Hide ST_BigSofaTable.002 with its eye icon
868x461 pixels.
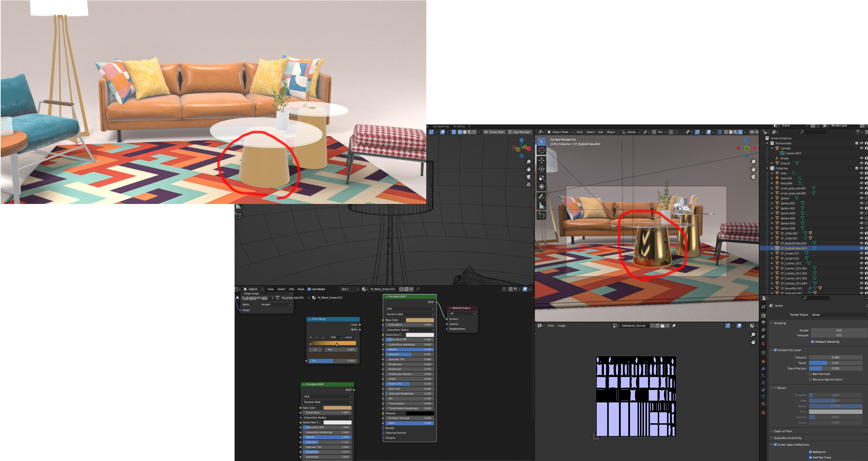coord(861,248)
